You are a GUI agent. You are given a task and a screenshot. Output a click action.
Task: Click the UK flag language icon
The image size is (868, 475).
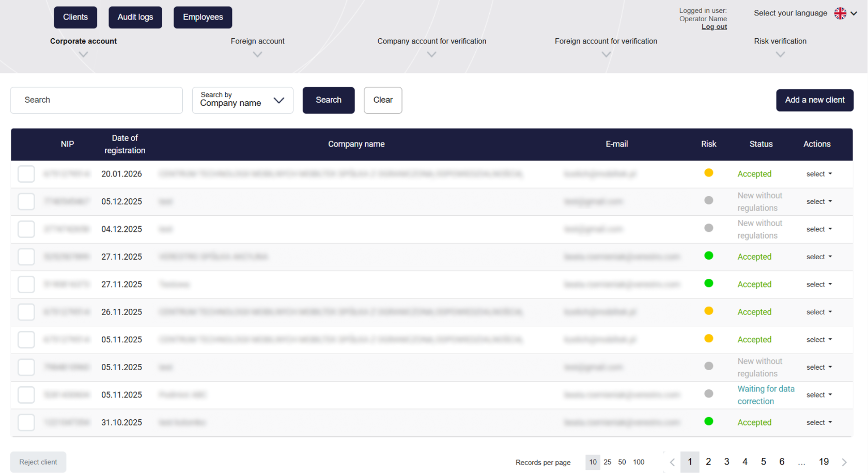pyautogui.click(x=840, y=13)
